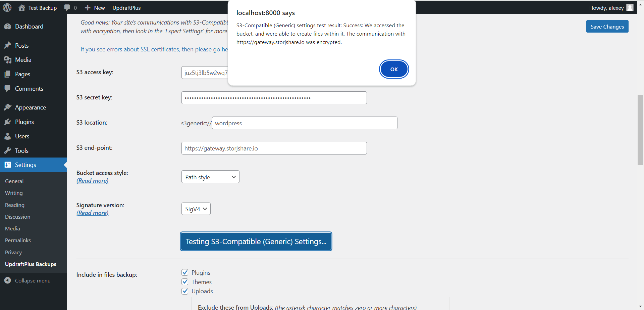The width and height of the screenshot is (644, 310).
Task: Open Privacy settings submenu
Action: tap(13, 252)
